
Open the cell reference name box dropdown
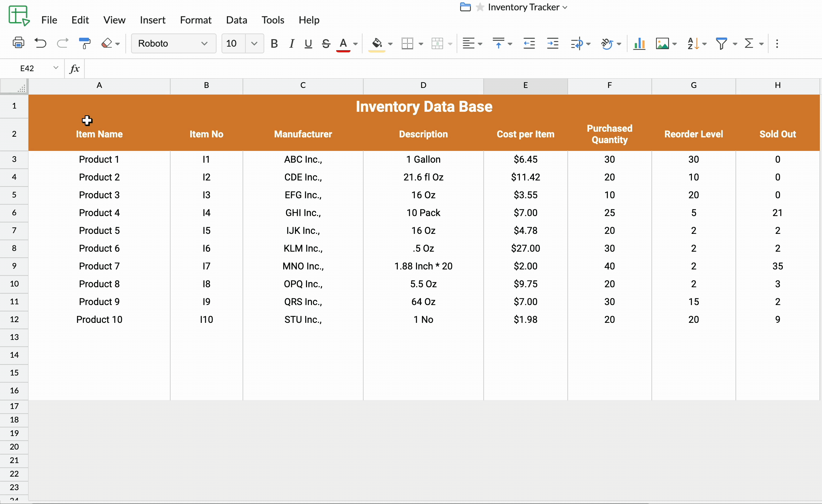point(56,68)
